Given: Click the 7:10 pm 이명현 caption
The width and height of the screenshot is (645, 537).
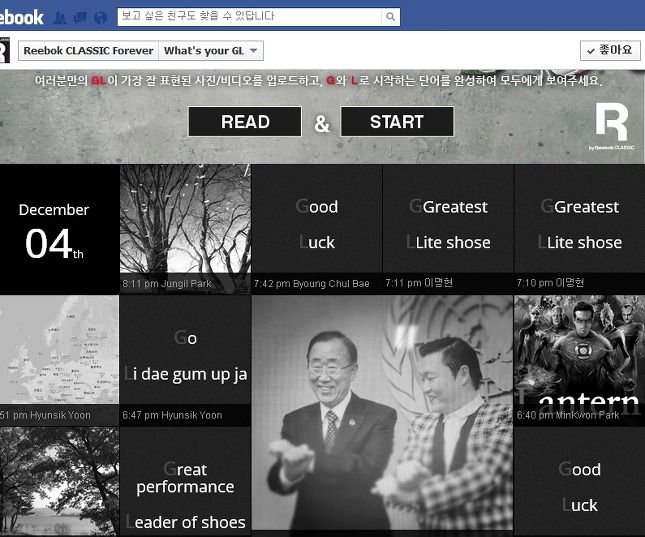Looking at the screenshot, I should point(550,283).
